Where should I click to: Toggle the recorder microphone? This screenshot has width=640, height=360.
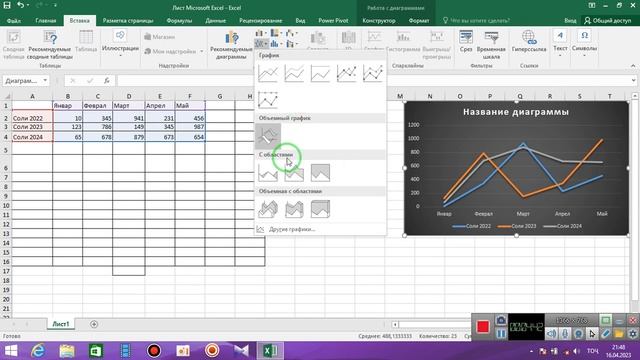pyautogui.click(x=565, y=334)
